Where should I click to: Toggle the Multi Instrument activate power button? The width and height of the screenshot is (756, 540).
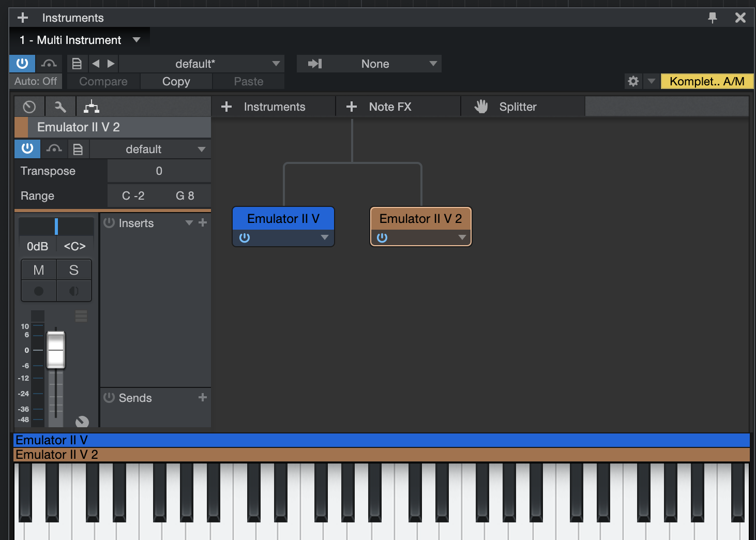[22, 64]
